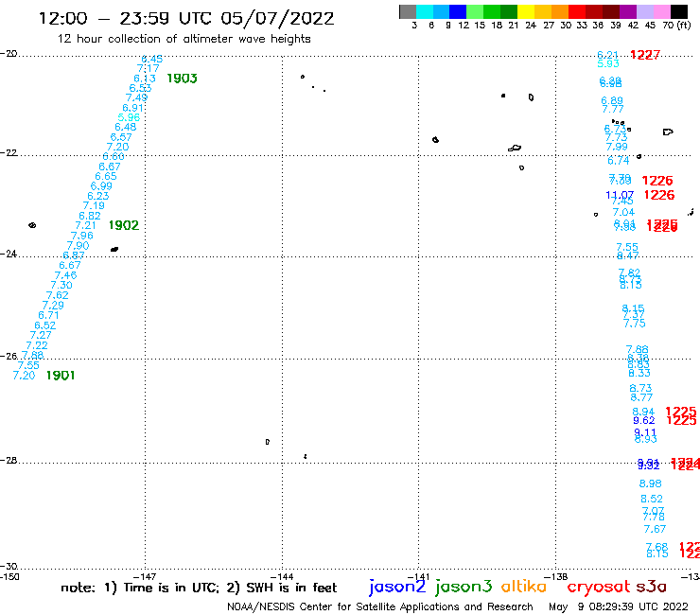The image size is (700, 615).
Task: Click wave height value 7.67
Action: [655, 529]
